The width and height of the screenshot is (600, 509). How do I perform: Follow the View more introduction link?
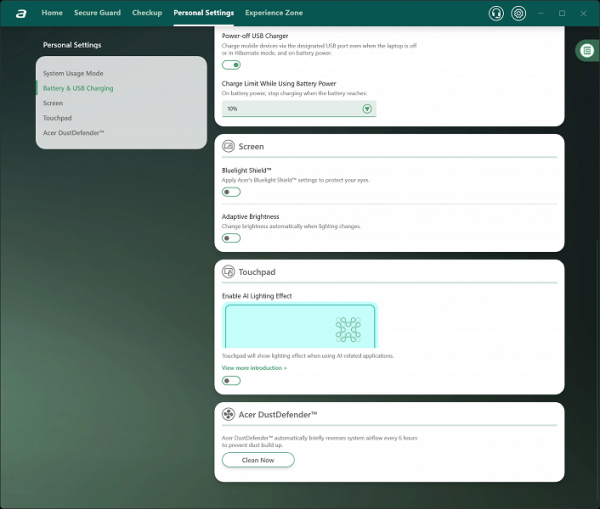(254, 368)
